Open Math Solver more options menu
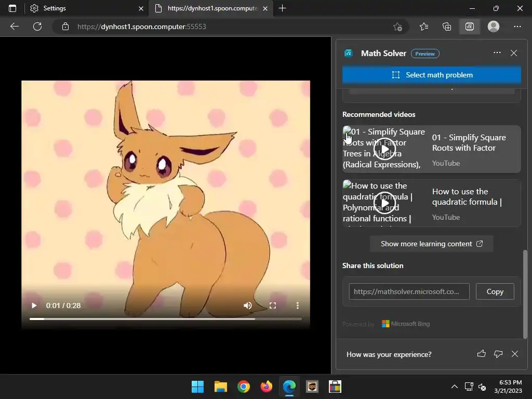Viewport: 532px width, 399px height. tap(497, 53)
